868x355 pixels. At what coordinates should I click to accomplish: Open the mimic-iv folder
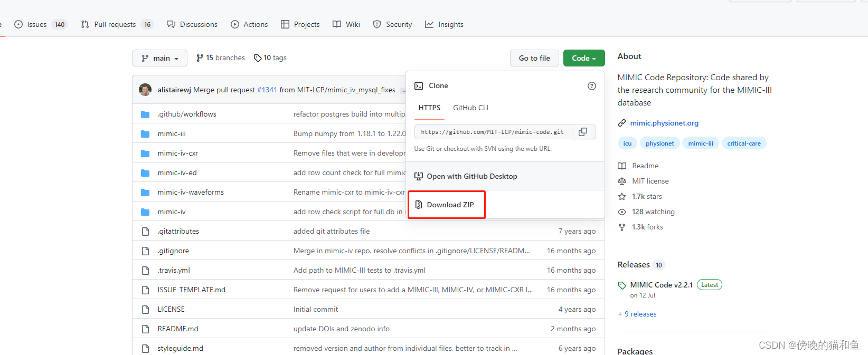pos(172,212)
